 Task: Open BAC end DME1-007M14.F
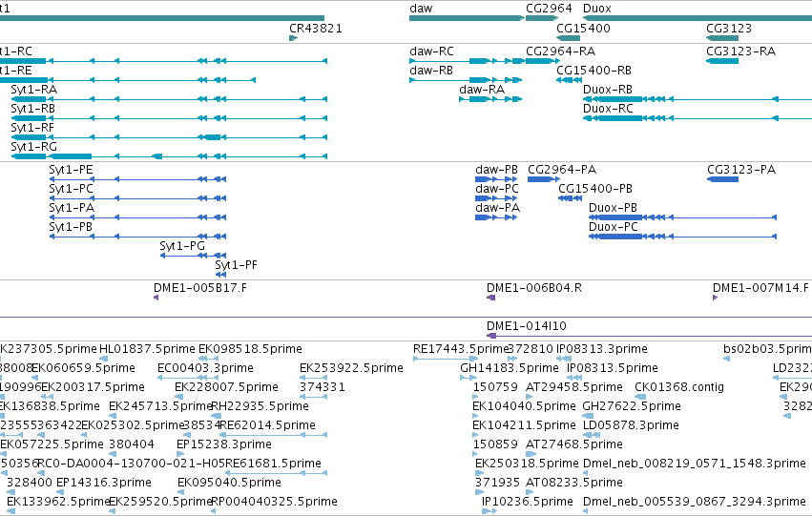[x=760, y=288]
